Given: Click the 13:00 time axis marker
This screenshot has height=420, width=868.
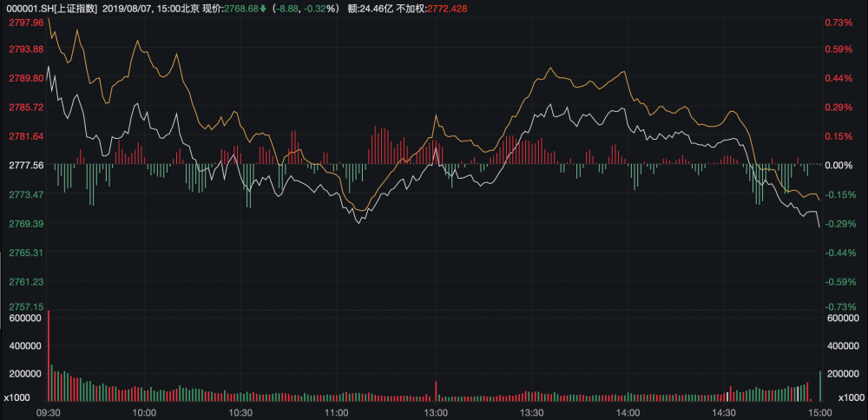Looking at the screenshot, I should (x=436, y=412).
